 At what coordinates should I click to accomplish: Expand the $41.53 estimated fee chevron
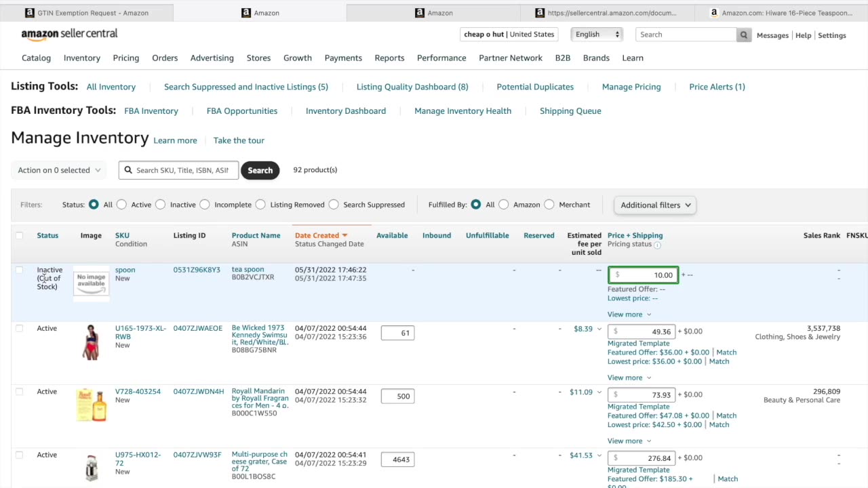599,455
